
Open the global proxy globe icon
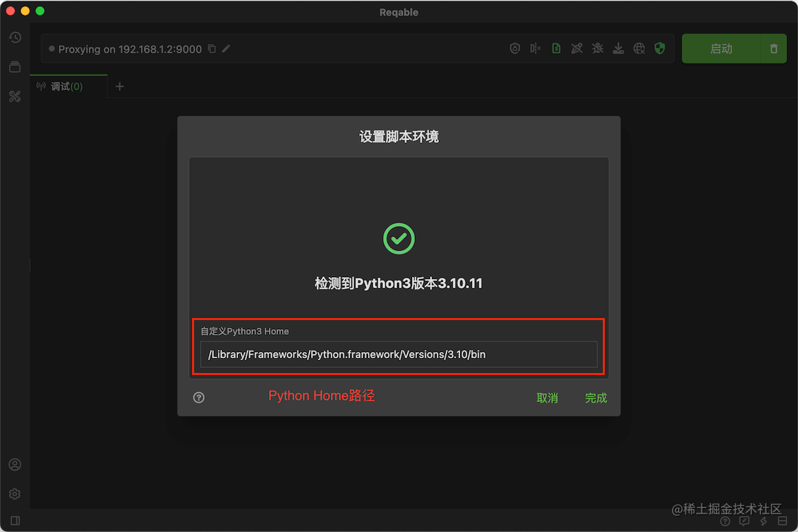click(638, 48)
